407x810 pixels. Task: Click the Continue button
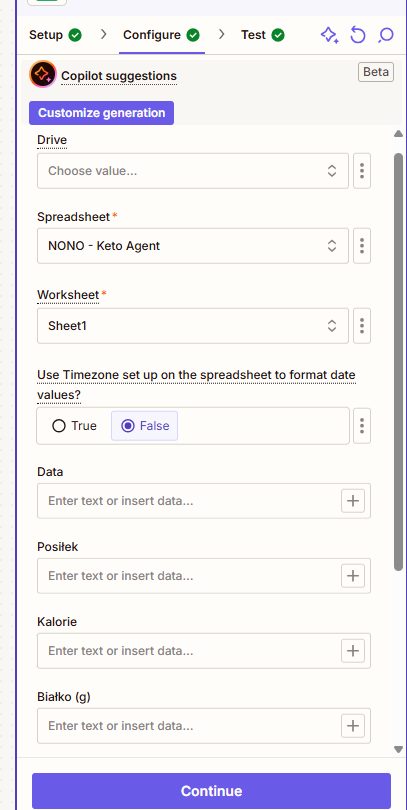[211, 791]
